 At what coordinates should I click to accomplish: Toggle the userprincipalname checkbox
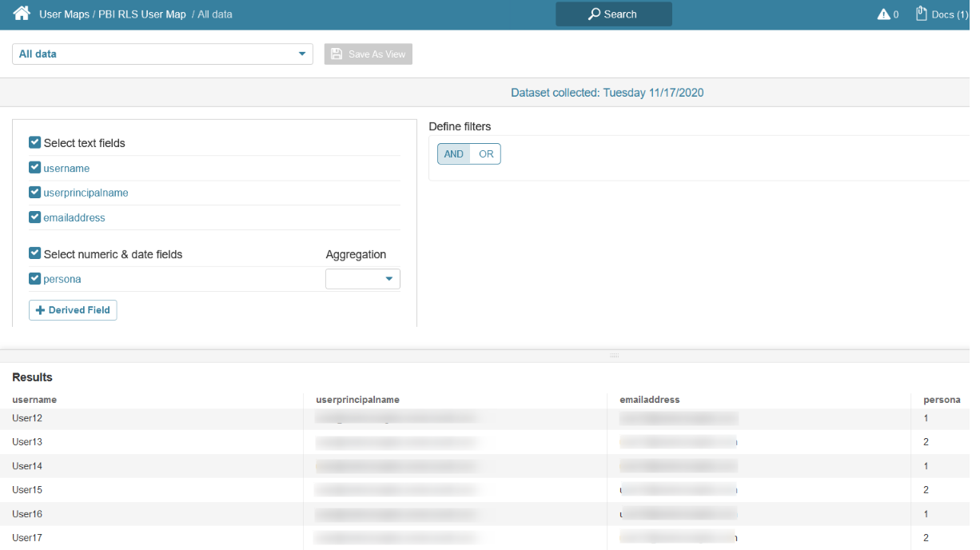[x=34, y=193]
